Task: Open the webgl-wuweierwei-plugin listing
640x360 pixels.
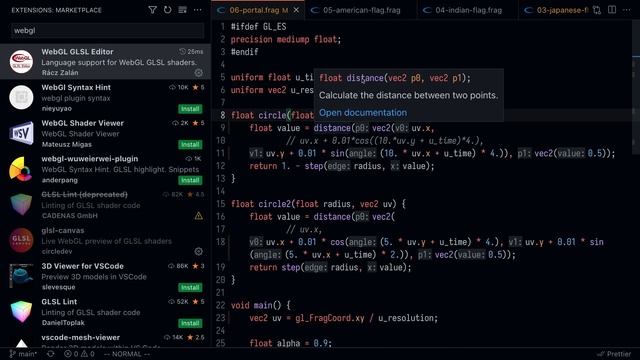Action: pos(105,169)
